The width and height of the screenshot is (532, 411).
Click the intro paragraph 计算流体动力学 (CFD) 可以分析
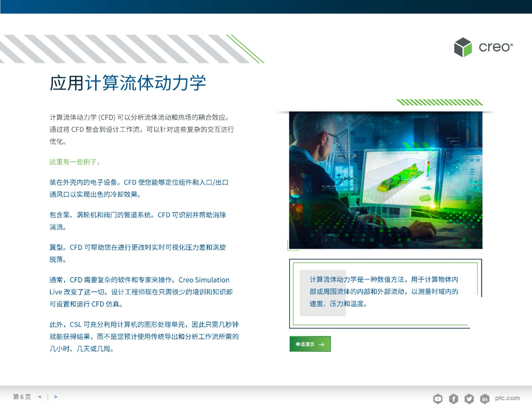pos(142,129)
